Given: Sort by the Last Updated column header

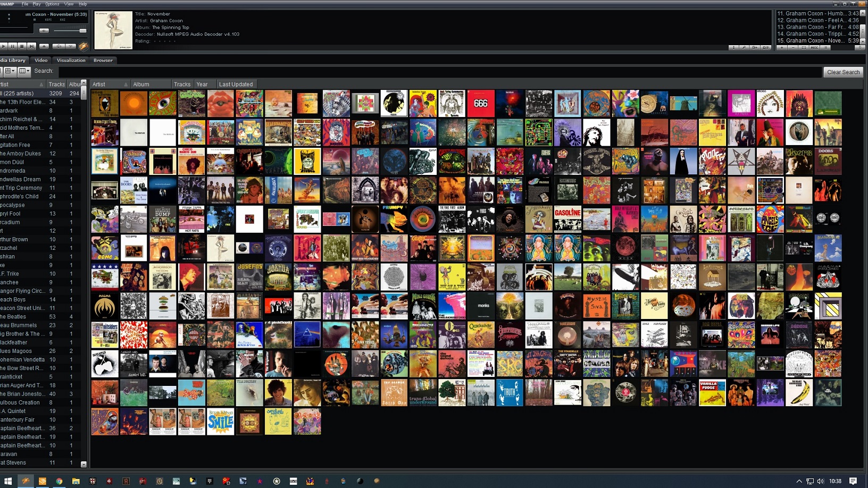Looking at the screenshot, I should pos(237,84).
